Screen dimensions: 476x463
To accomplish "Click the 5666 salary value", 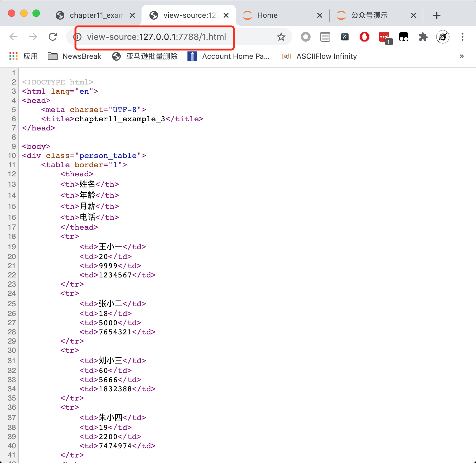I will click(x=108, y=380).
